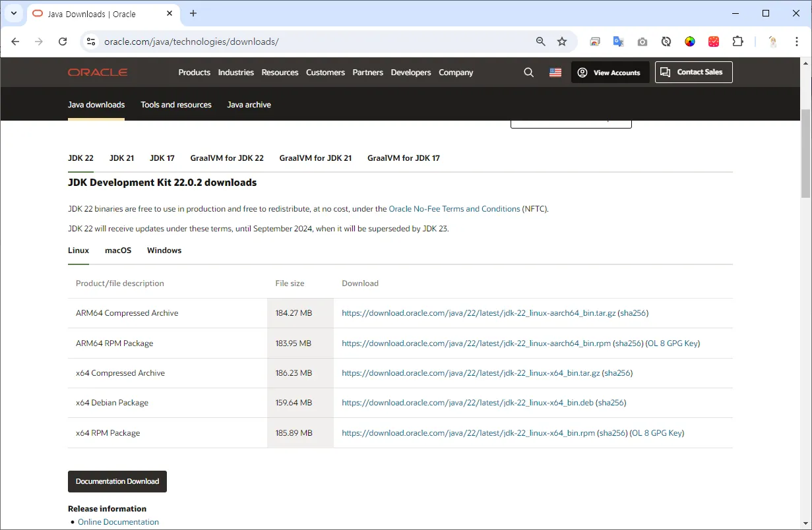
Task: Switch to the macOS tab
Action: [x=118, y=250]
